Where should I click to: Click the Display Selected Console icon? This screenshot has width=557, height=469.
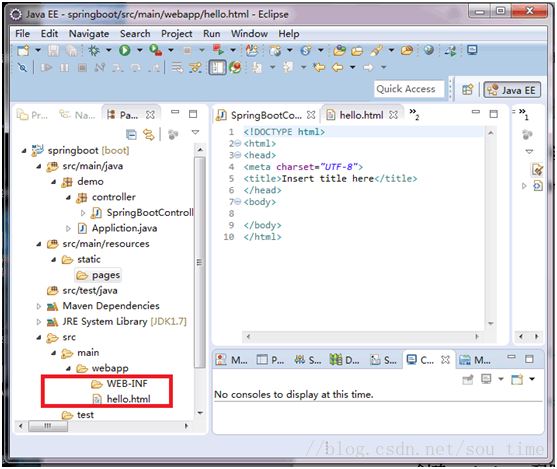point(486,379)
